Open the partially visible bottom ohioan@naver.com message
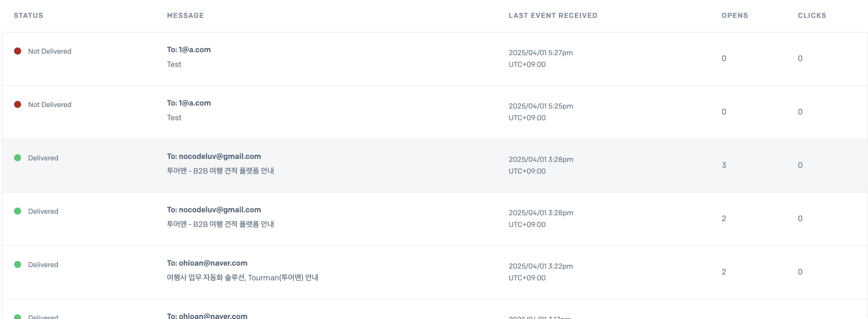 207,316
